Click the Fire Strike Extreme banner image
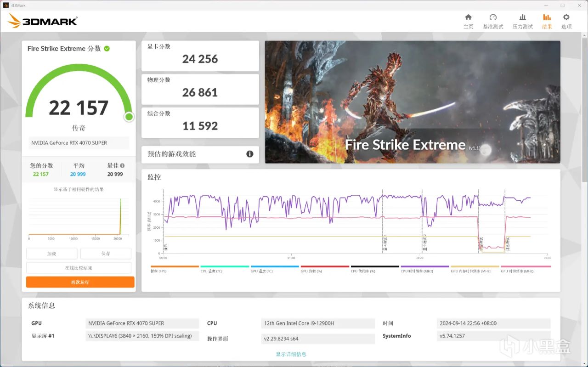This screenshot has height=367, width=588. 413,102
